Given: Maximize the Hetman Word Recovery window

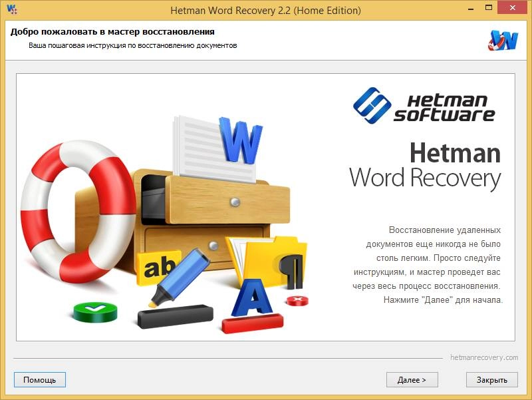Looking at the screenshot, I should 489,8.
